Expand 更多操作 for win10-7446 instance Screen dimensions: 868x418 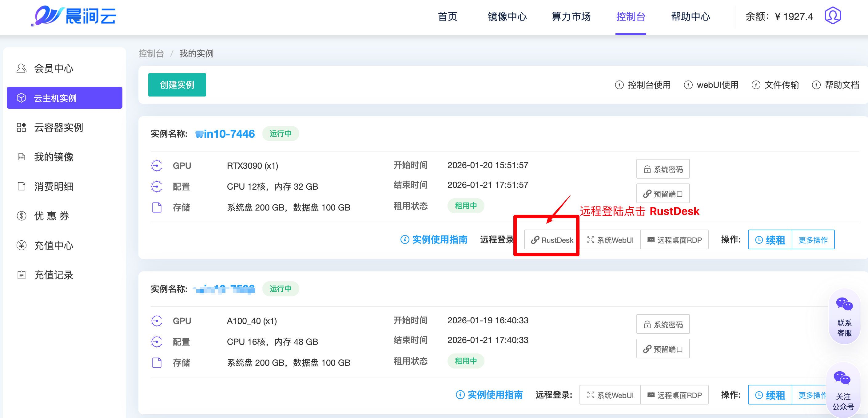coord(813,240)
